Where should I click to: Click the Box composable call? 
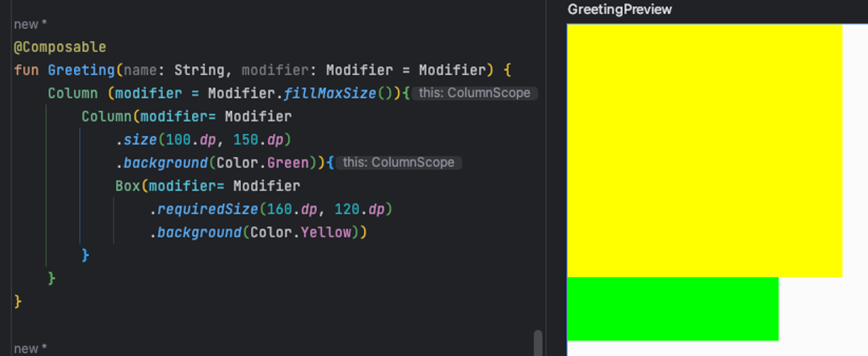tap(127, 186)
